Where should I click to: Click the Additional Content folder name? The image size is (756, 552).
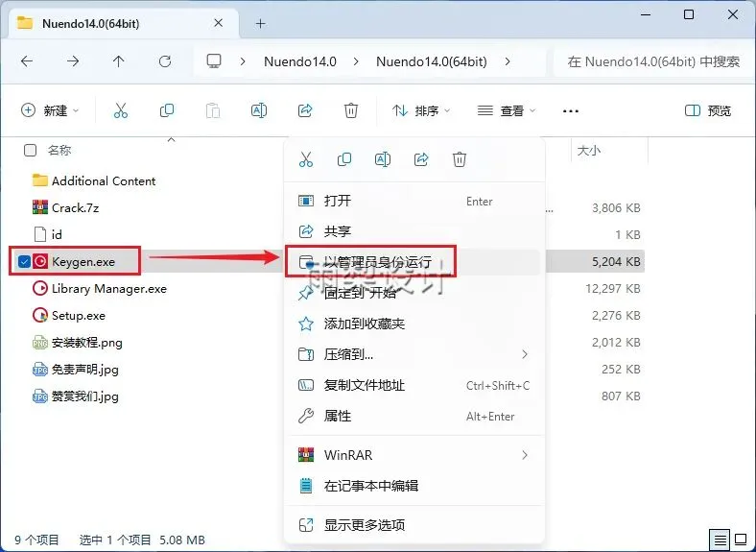[104, 180]
